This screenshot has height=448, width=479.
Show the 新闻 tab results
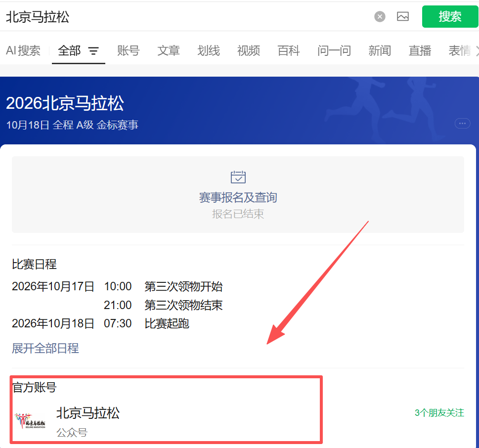[380, 51]
